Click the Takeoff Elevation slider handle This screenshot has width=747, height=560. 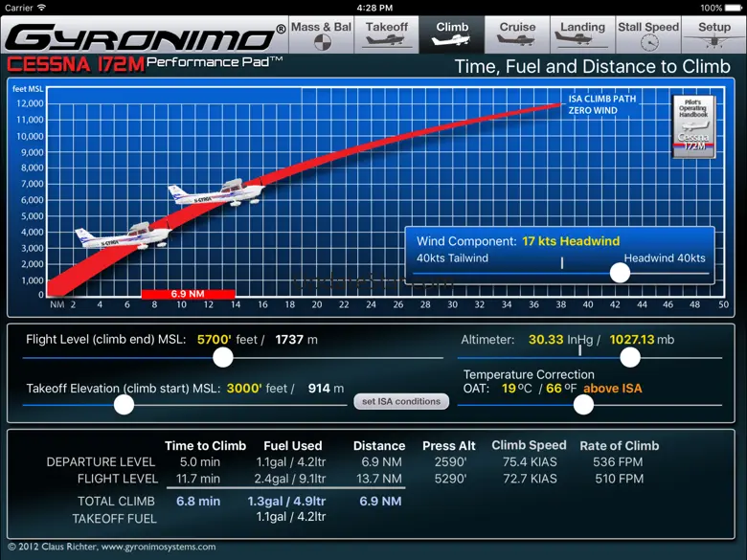[x=124, y=404]
